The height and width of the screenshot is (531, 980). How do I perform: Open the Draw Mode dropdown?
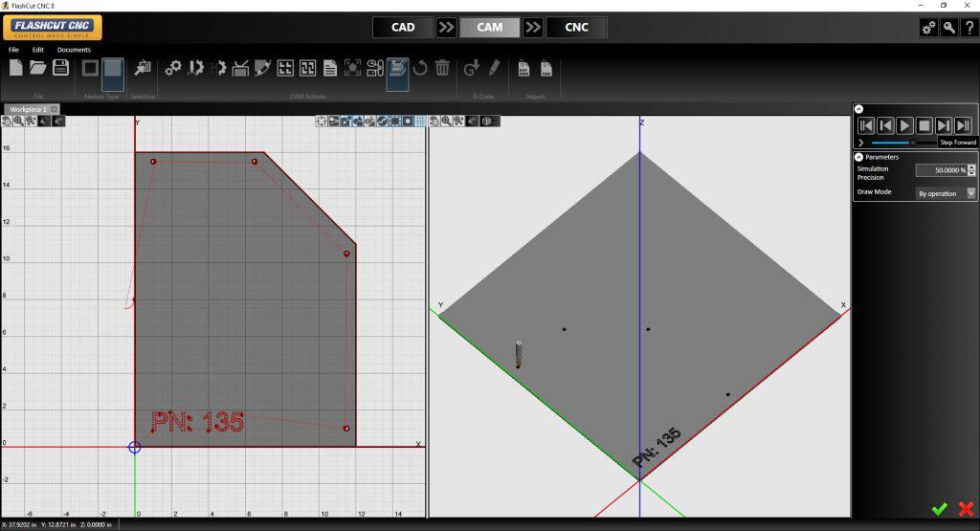tap(971, 193)
